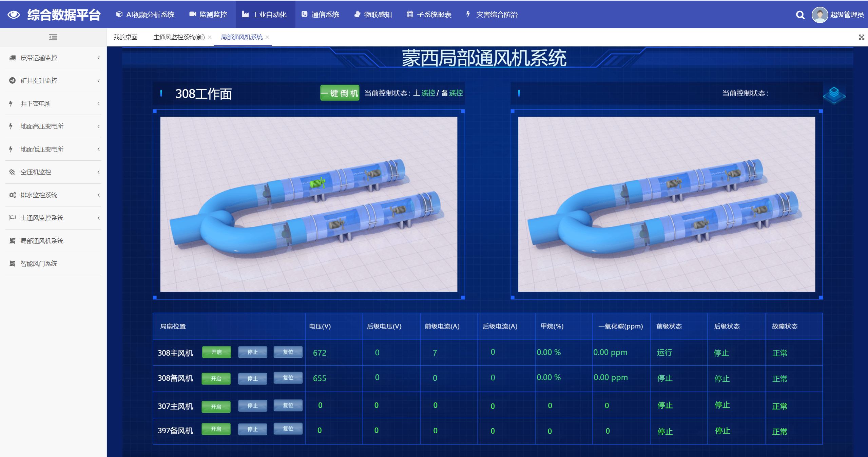Close the 主通风监控系统(新) tab

click(x=210, y=37)
